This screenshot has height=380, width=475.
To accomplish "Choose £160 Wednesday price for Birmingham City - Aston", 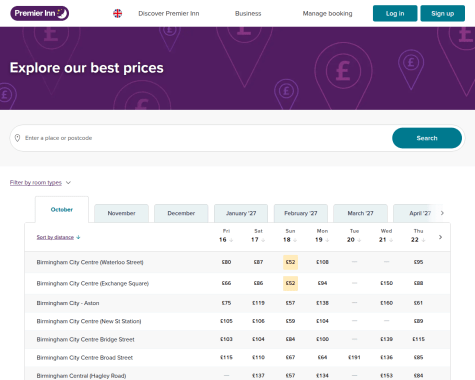I will click(386, 303).
